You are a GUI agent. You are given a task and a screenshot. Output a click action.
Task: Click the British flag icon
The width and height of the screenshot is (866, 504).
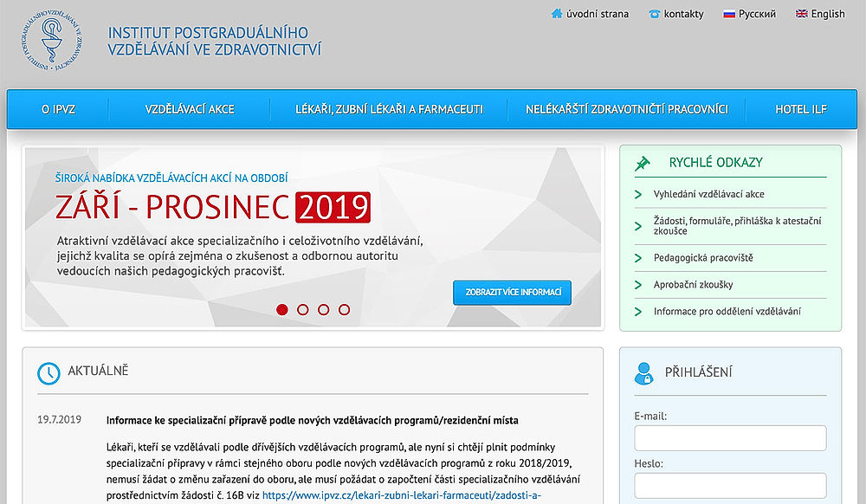801,13
